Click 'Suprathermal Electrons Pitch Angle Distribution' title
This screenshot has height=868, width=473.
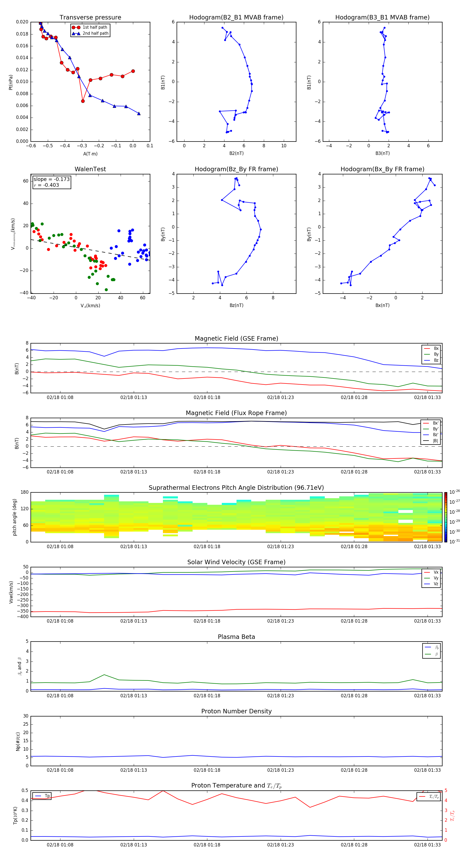coord(236,488)
